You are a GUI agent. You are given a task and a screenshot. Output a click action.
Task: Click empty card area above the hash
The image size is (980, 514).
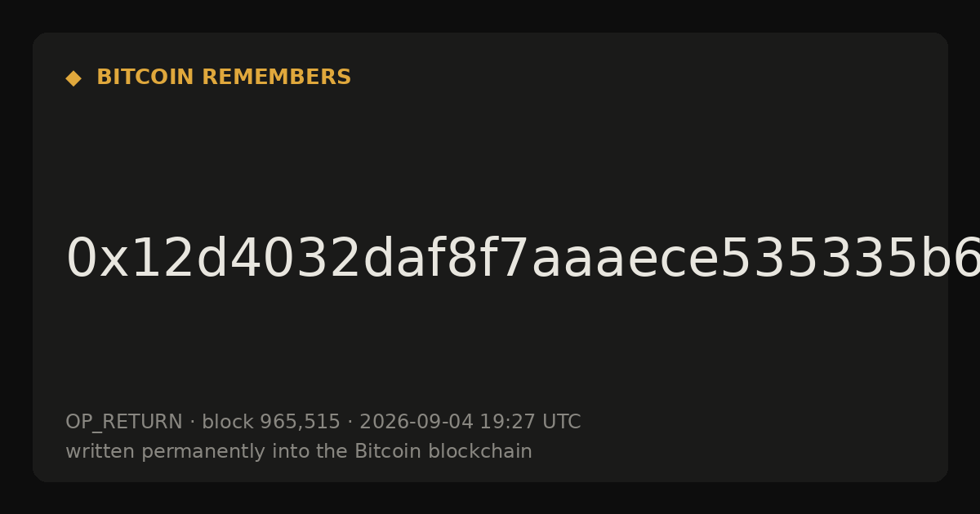(x=490, y=155)
